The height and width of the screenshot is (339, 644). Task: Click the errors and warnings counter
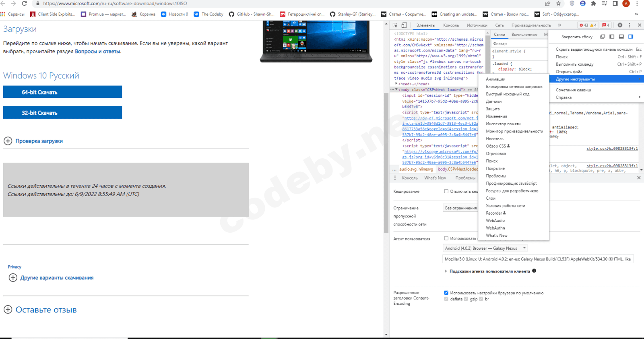pyautogui.click(x=588, y=25)
